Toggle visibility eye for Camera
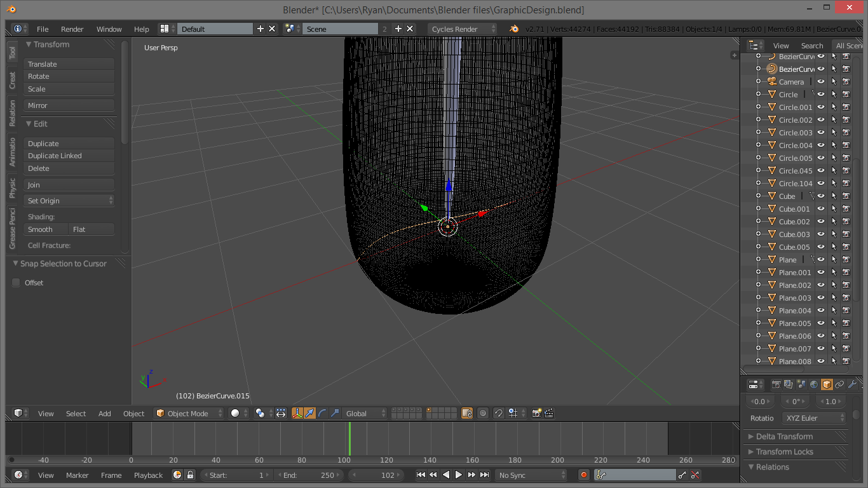 [x=821, y=81]
